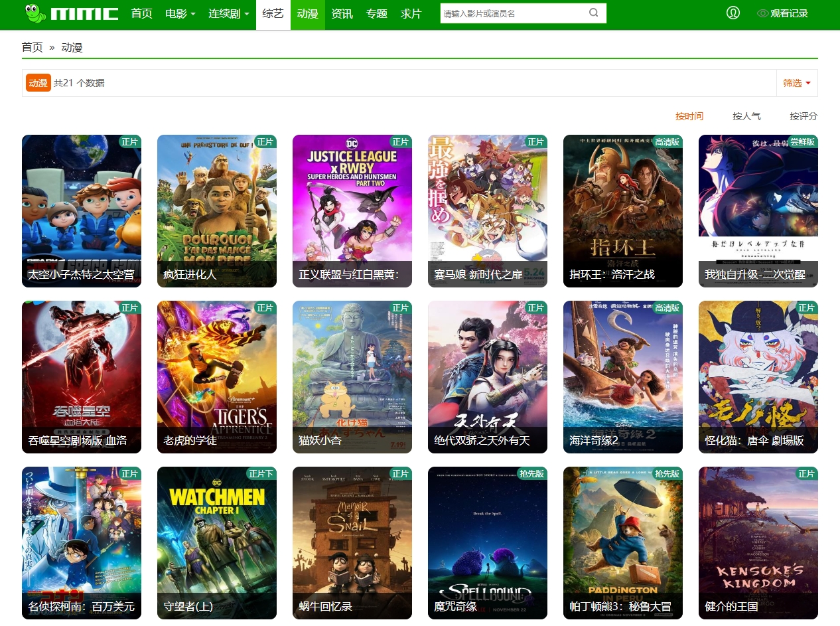This screenshot has height=626, width=840.
Task: Click the title 健介的王国
Action: (x=732, y=606)
